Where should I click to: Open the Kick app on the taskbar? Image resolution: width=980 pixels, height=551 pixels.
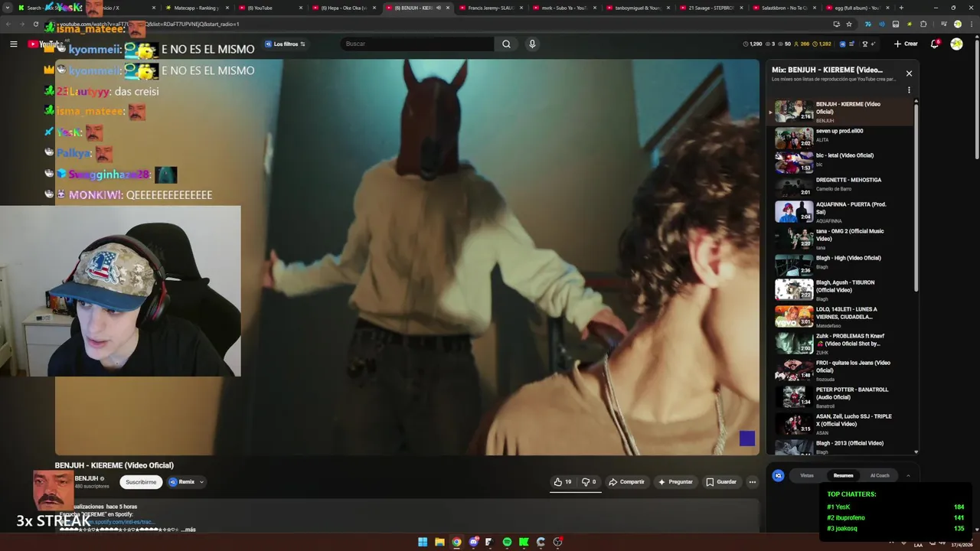524,542
